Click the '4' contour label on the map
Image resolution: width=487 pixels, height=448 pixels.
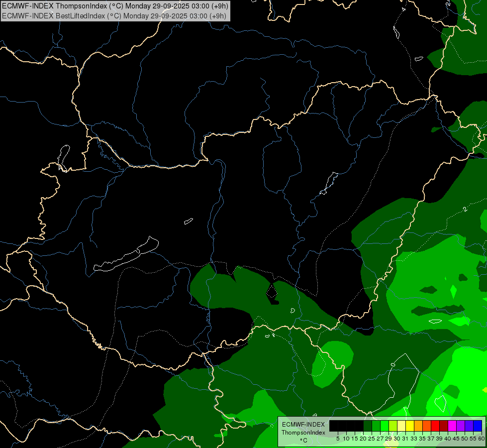[x=404, y=9]
